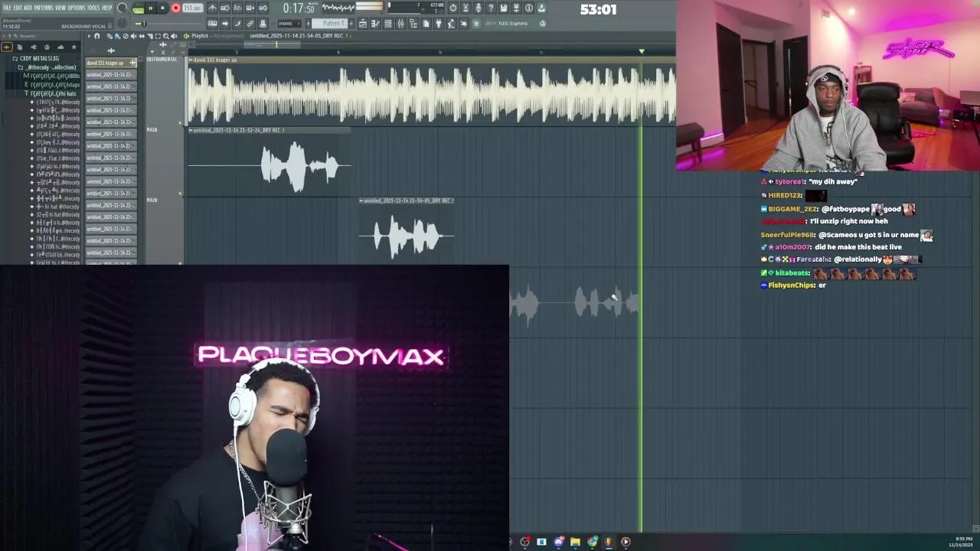Click the save project floppy icon

pyautogui.click(x=503, y=8)
